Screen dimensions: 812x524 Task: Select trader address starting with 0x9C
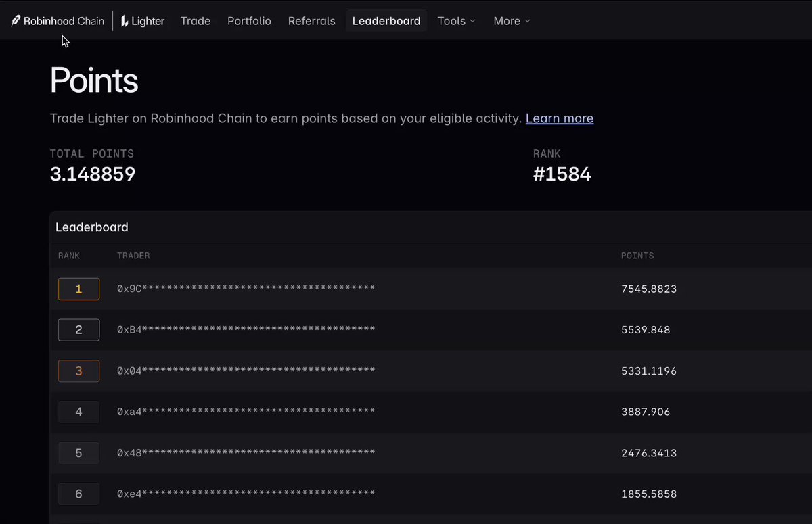coord(246,289)
